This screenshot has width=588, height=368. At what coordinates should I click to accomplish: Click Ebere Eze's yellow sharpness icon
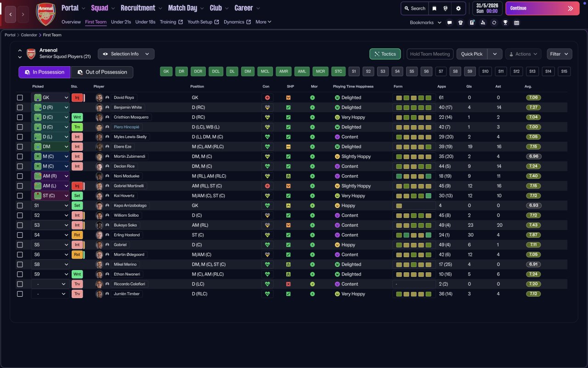point(288,147)
